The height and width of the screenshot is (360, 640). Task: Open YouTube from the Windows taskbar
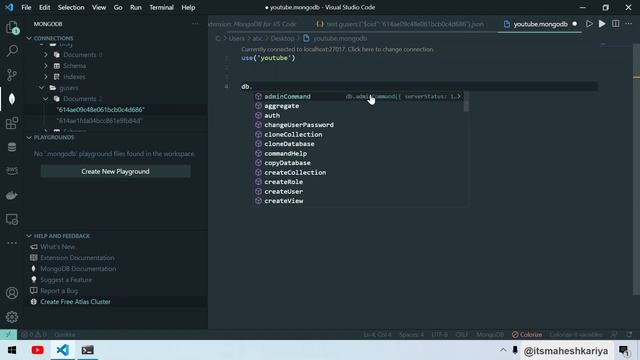coord(38,350)
